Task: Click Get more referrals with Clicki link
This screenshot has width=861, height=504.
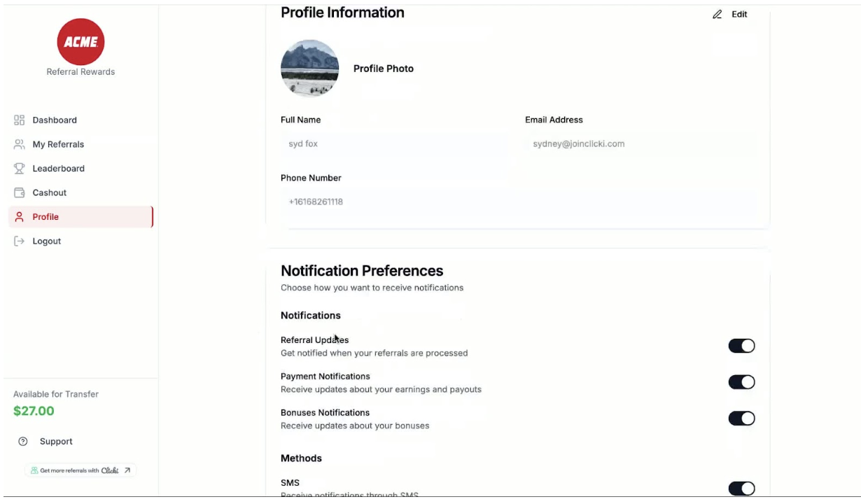Action: pyautogui.click(x=80, y=470)
